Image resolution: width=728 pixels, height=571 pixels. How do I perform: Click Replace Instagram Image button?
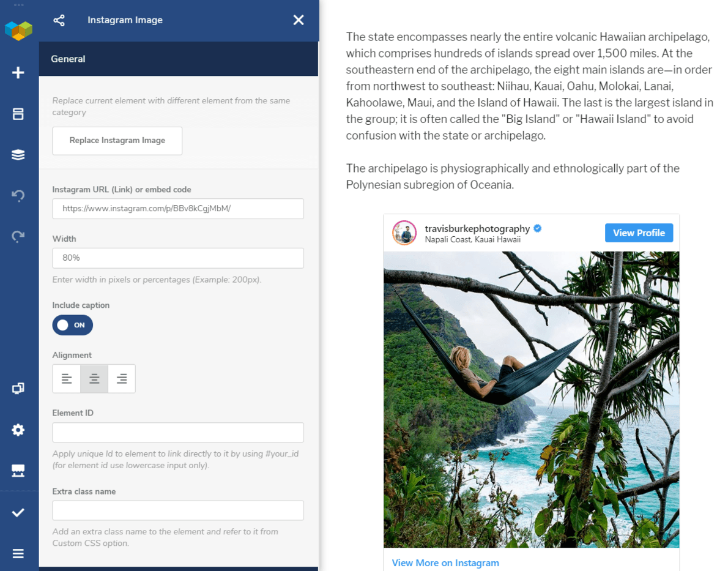coord(117,141)
